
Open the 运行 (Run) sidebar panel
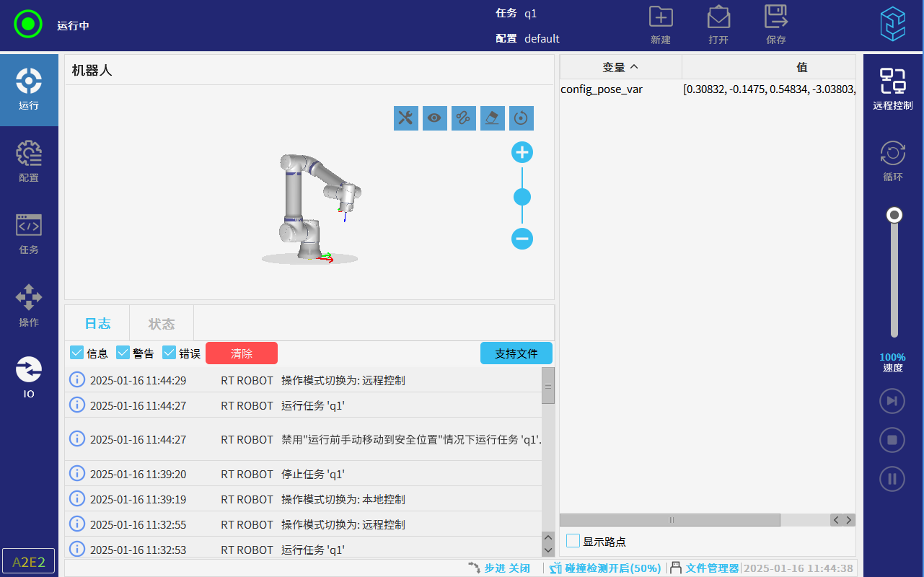pos(29,89)
